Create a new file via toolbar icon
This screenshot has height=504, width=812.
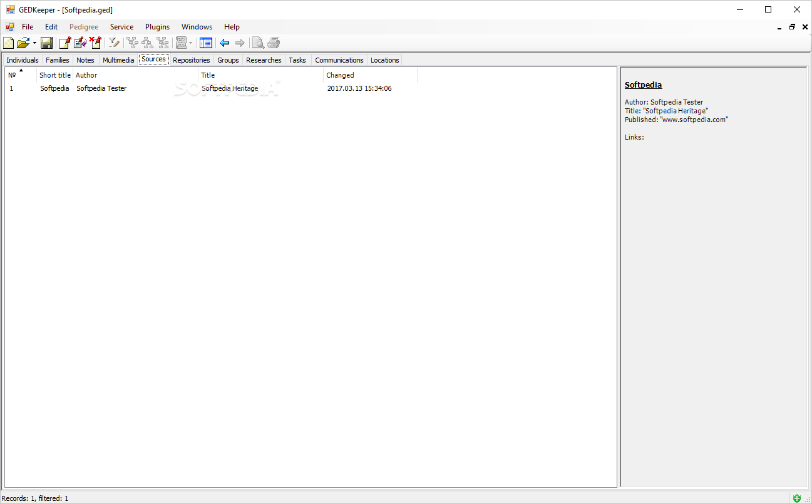pos(8,43)
